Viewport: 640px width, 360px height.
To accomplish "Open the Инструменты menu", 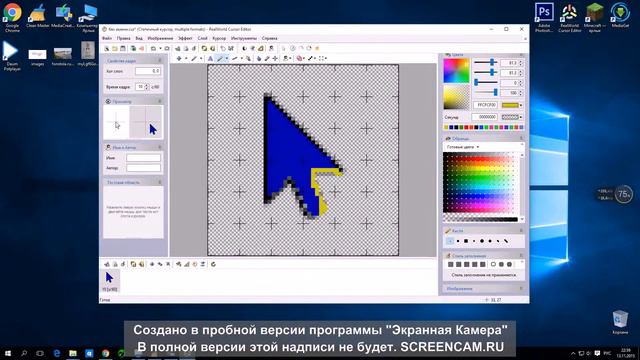I will tap(244, 38).
